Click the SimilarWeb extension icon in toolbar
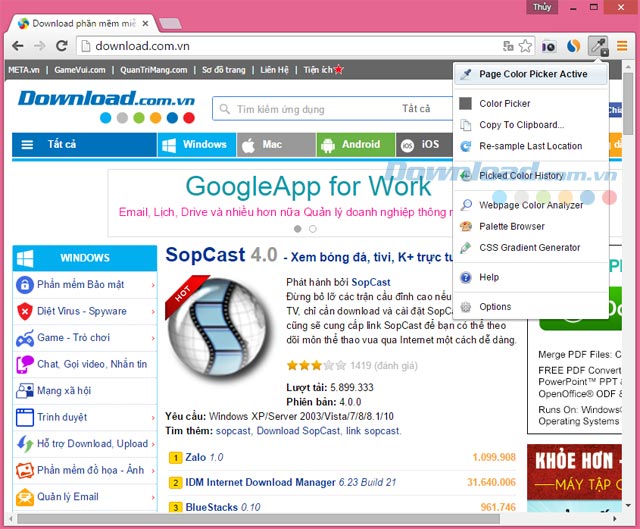 [572, 45]
